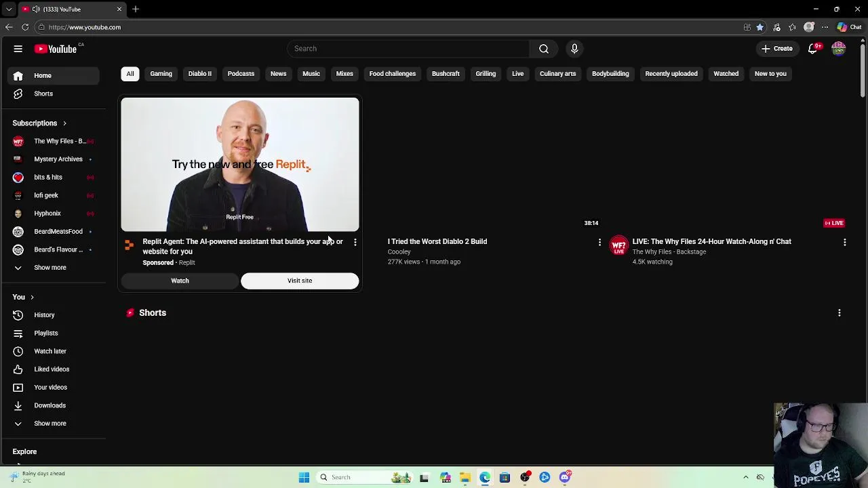
Task: Select the Food challenges chip
Action: [x=393, y=74]
